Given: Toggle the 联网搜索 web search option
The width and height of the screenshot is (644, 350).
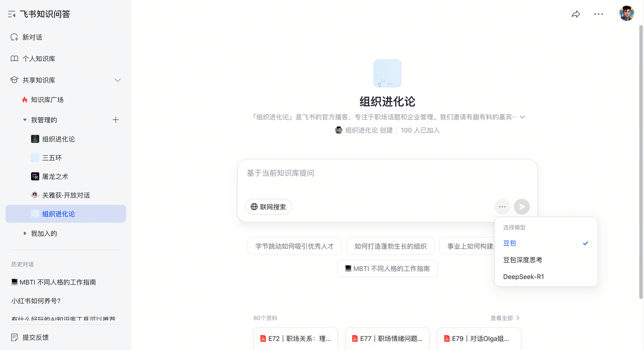Looking at the screenshot, I should click(x=268, y=207).
